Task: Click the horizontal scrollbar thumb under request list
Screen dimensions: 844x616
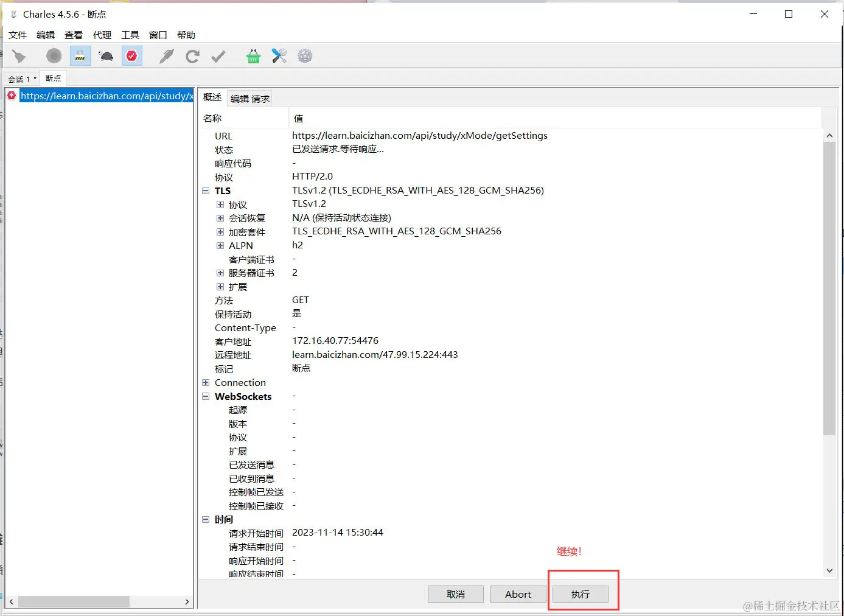Action: [x=74, y=601]
